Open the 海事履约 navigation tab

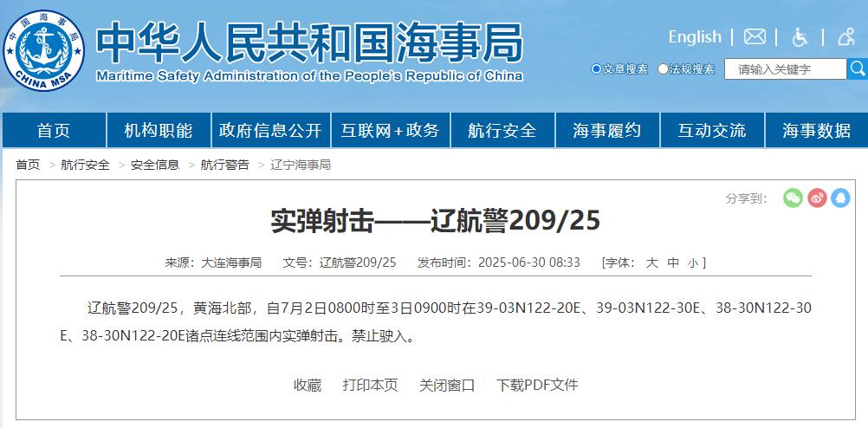607,130
